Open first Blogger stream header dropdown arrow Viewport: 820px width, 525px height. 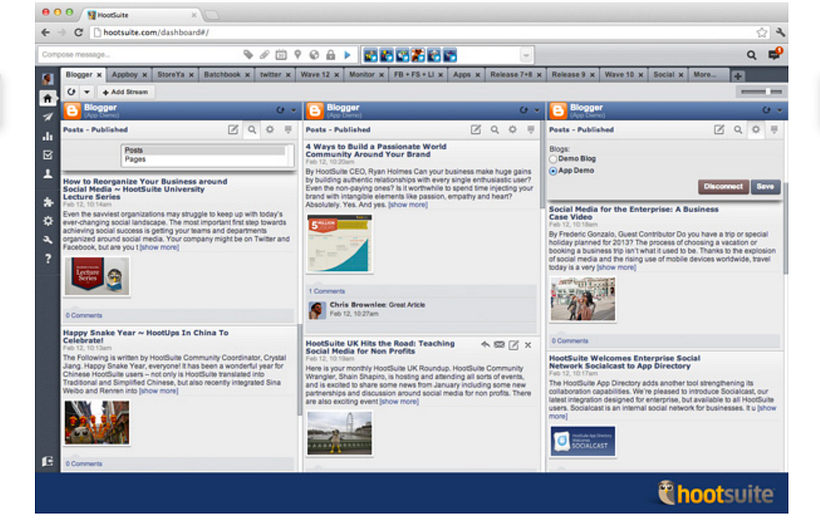click(x=293, y=110)
